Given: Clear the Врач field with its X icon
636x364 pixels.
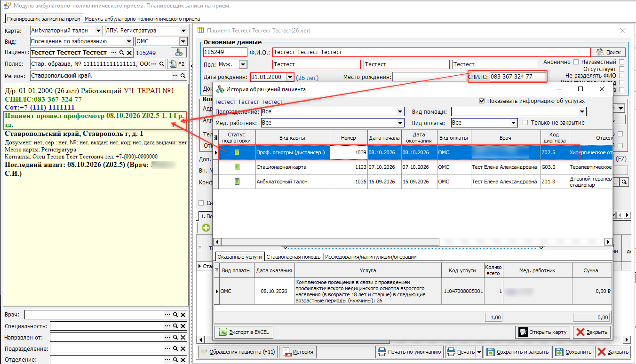Looking at the screenshot, I should 183,315.
